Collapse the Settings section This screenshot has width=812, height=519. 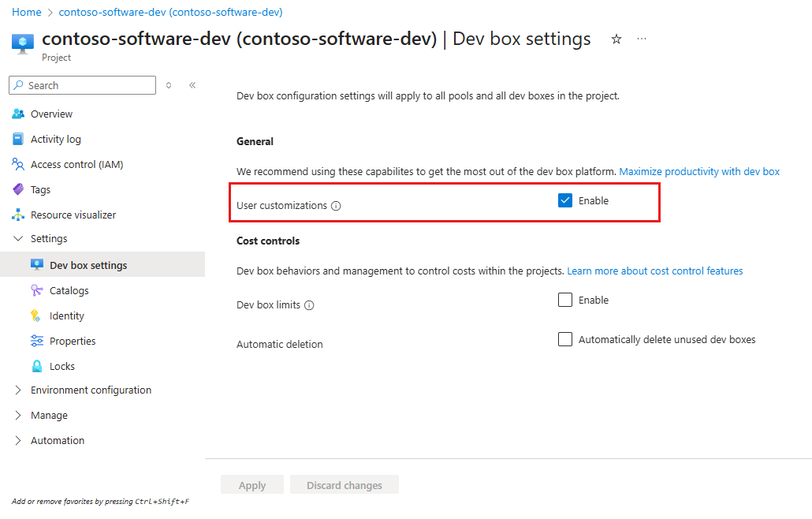pos(18,238)
